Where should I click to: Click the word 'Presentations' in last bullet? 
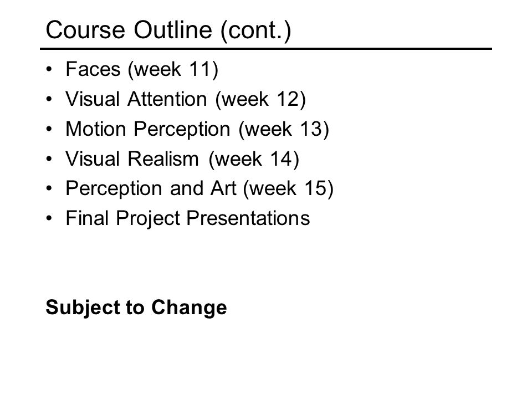pyautogui.click(x=248, y=218)
